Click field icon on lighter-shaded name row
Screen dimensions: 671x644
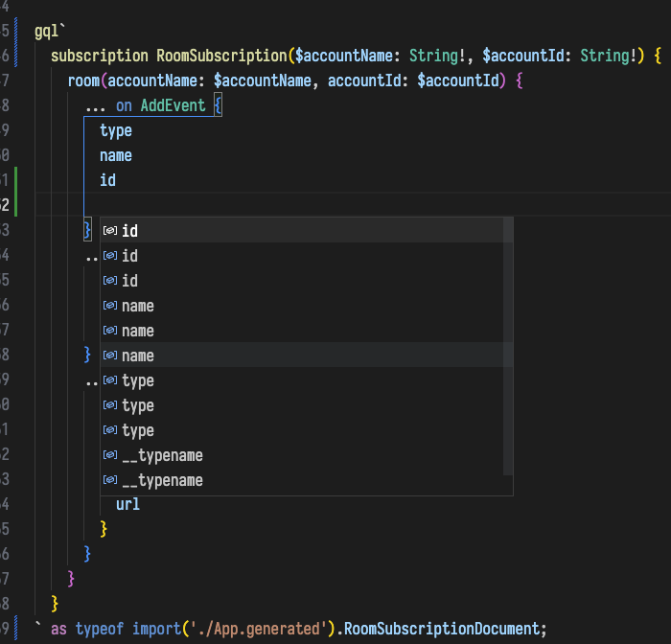(110, 356)
